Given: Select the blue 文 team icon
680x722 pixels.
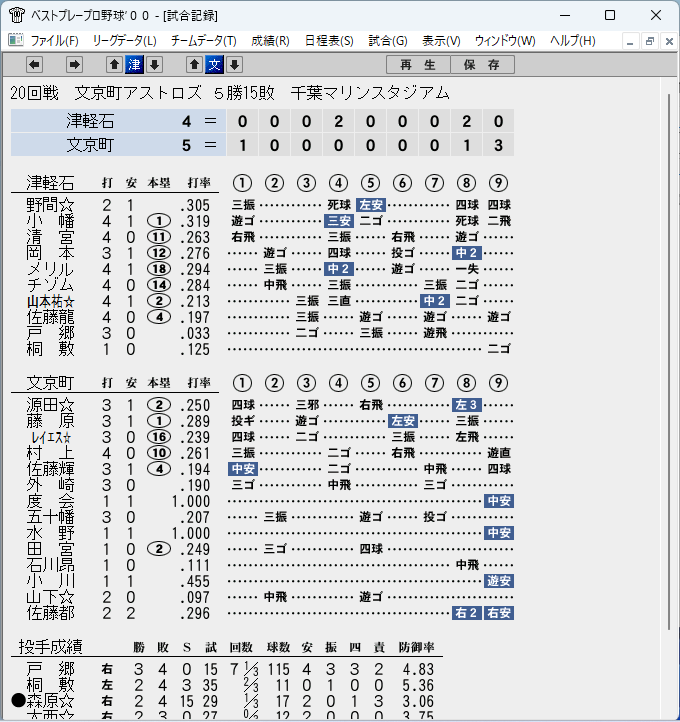Looking at the screenshot, I should (215, 65).
